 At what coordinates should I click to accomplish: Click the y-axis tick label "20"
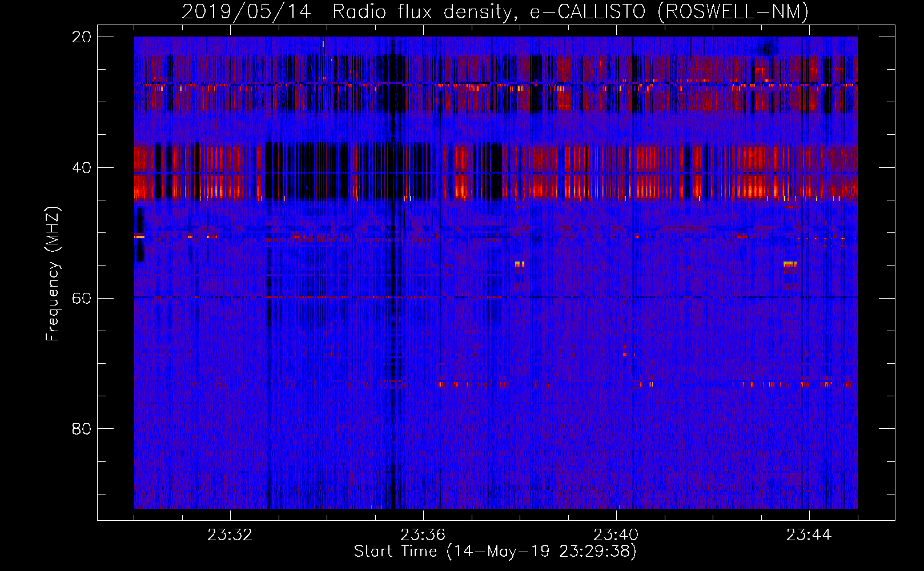click(82, 37)
